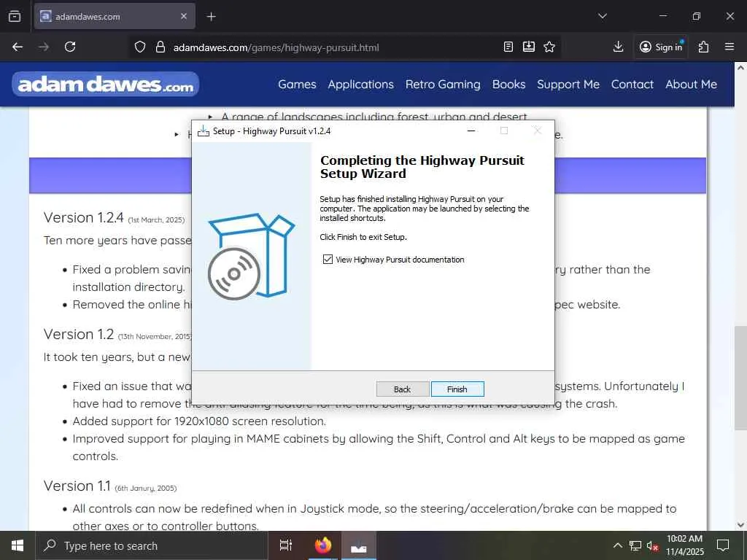Minimize the Highway Pursuit setup window
Screen dimensions: 747x560
click(471, 131)
